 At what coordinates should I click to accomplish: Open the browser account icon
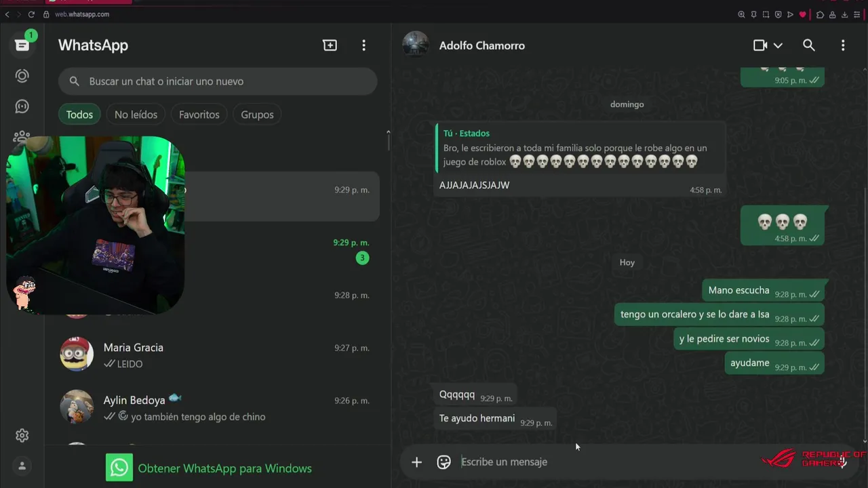(832, 14)
